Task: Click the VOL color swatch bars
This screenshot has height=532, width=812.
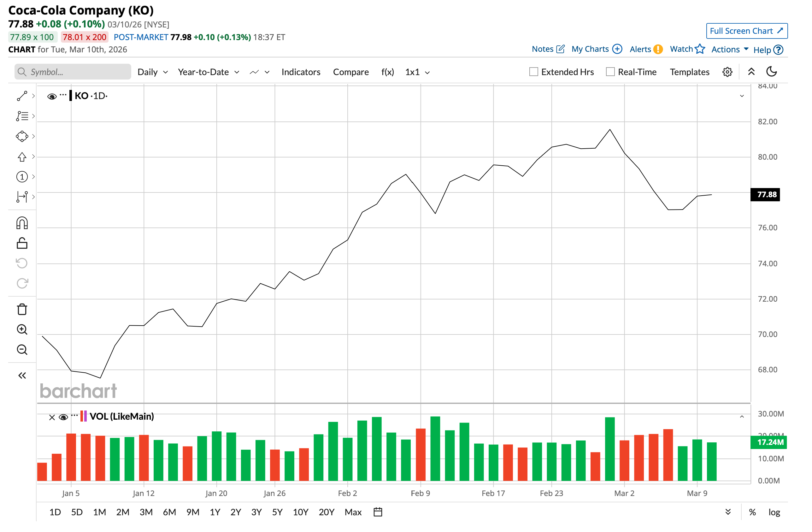Action: (84, 417)
